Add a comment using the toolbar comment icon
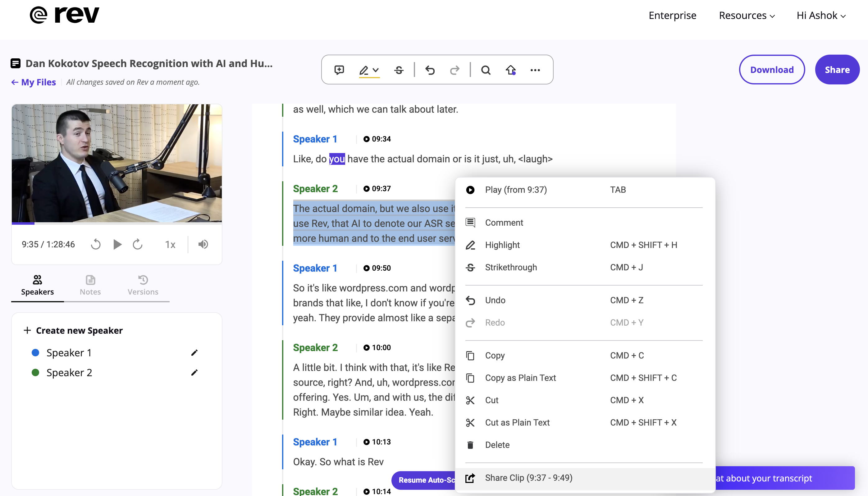This screenshot has width=868, height=496. coord(339,70)
